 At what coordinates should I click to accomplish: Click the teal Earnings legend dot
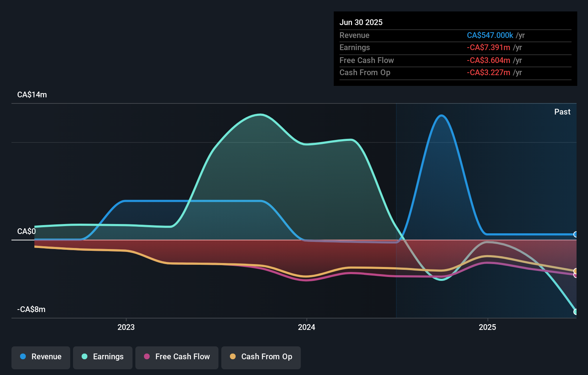85,356
